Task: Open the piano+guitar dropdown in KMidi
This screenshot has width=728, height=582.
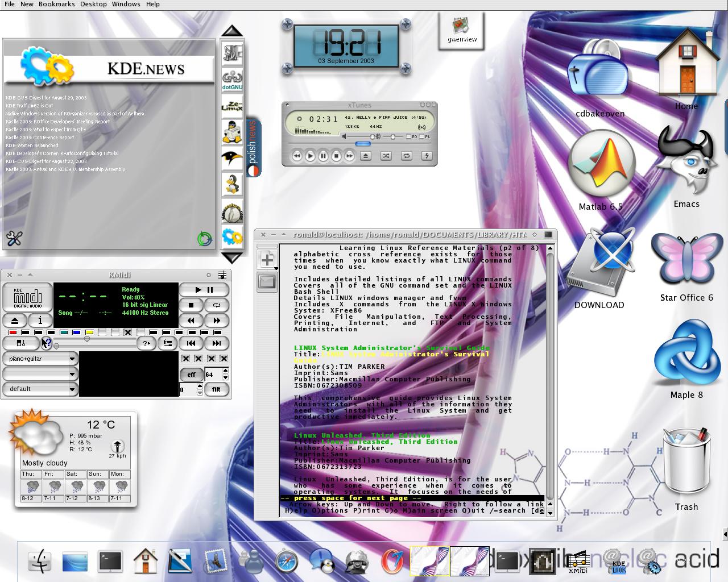Action: (40, 359)
